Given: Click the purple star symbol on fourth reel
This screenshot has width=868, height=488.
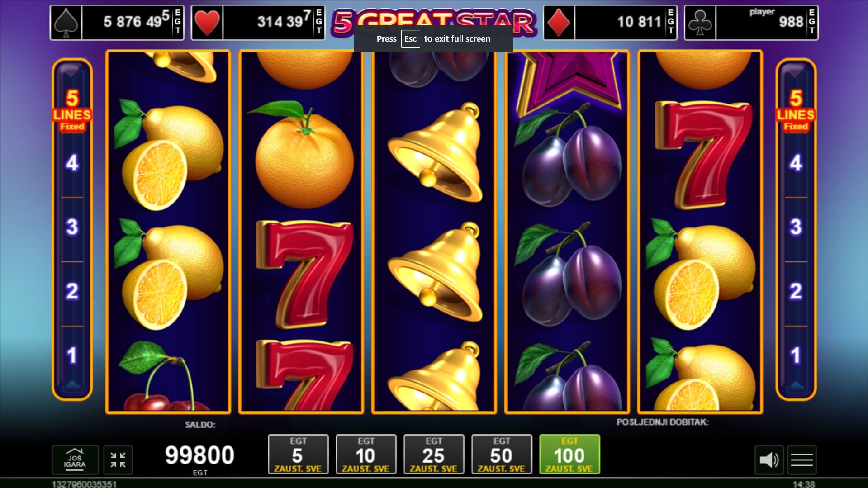Looking at the screenshot, I should [x=569, y=81].
